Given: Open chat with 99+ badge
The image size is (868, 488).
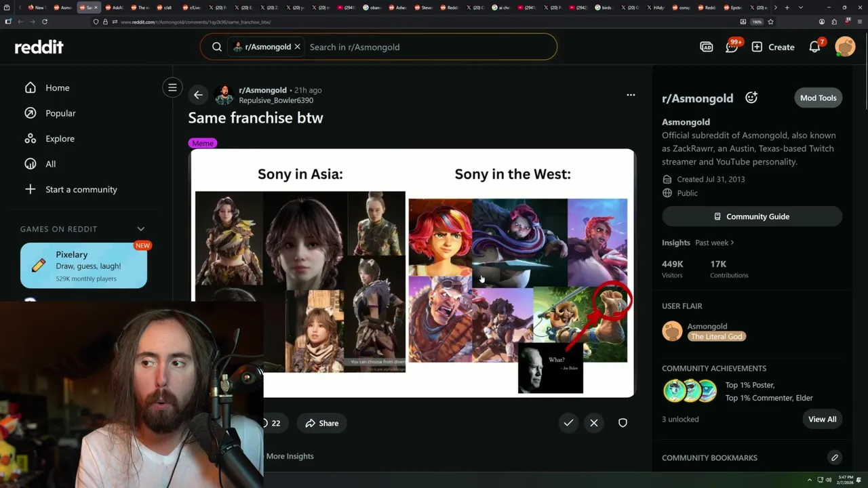Looking at the screenshot, I should [x=732, y=47].
